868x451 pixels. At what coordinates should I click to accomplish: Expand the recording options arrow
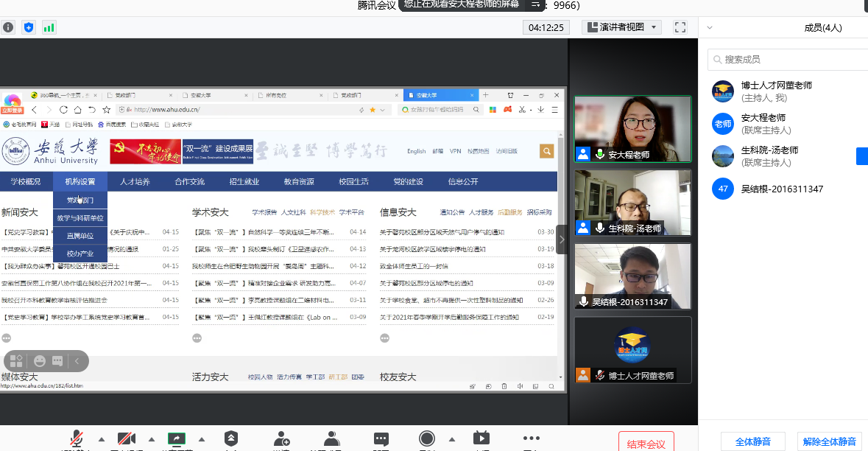click(452, 439)
